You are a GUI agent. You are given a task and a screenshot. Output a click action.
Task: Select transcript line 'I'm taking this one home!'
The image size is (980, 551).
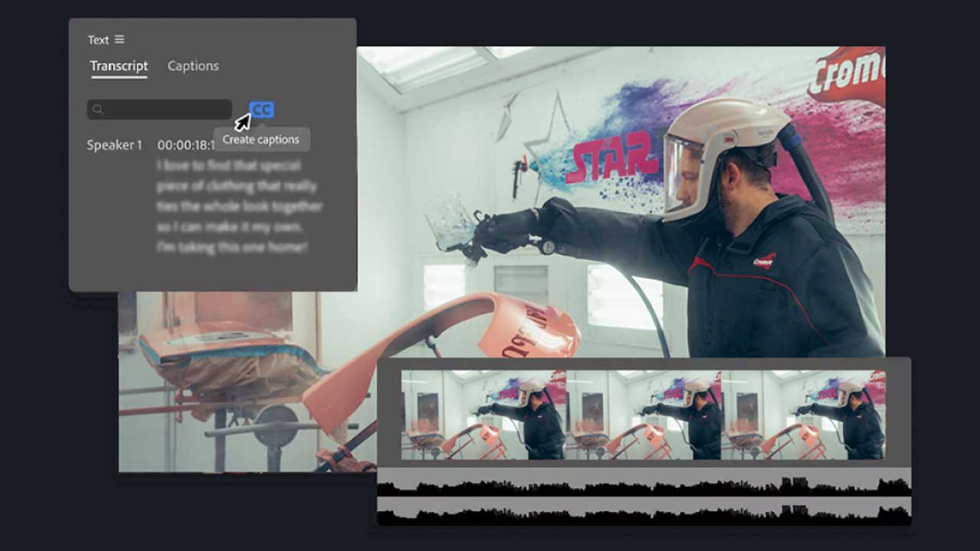[x=232, y=247]
